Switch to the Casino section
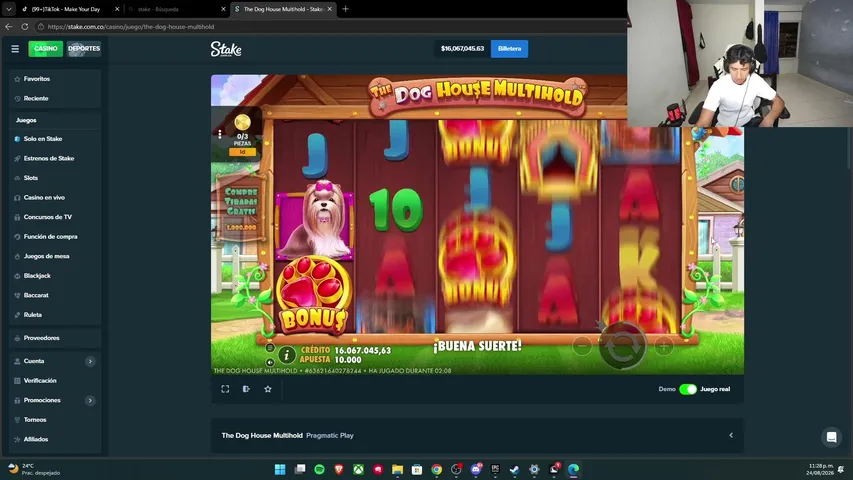Image resolution: width=853 pixels, height=480 pixels. pyautogui.click(x=46, y=48)
